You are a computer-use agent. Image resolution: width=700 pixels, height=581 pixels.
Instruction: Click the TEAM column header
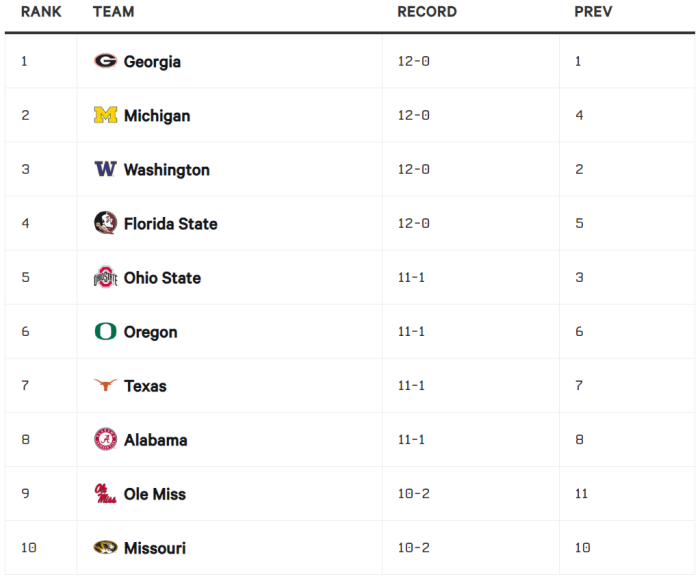(x=113, y=12)
